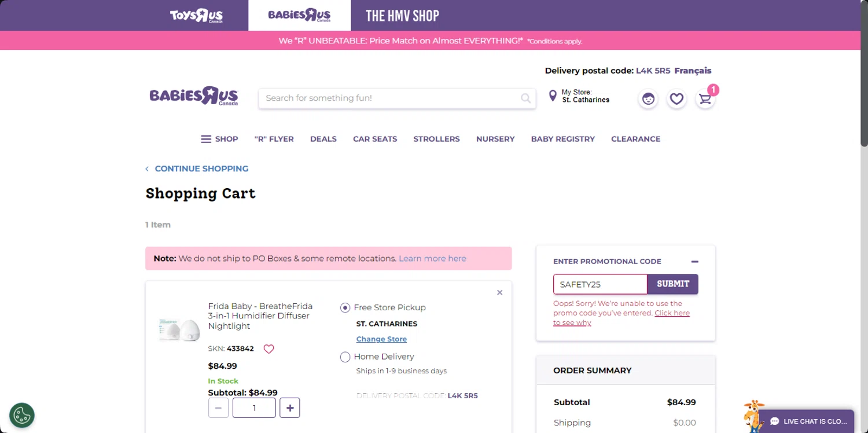Click the 1 Item count text
This screenshot has height=433, width=868.
(158, 225)
